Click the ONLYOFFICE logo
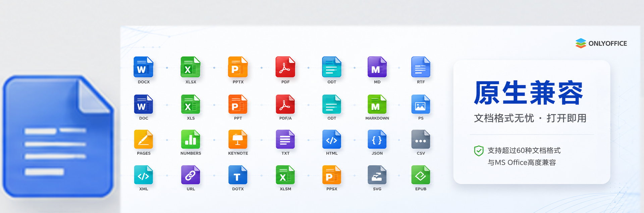This screenshot has width=644, height=213. click(601, 43)
